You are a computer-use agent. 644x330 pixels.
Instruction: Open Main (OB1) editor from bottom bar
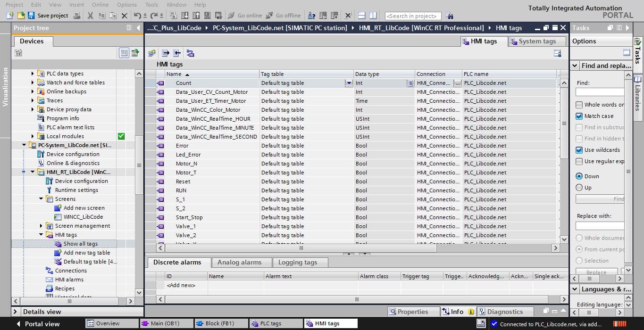pyautogui.click(x=167, y=323)
